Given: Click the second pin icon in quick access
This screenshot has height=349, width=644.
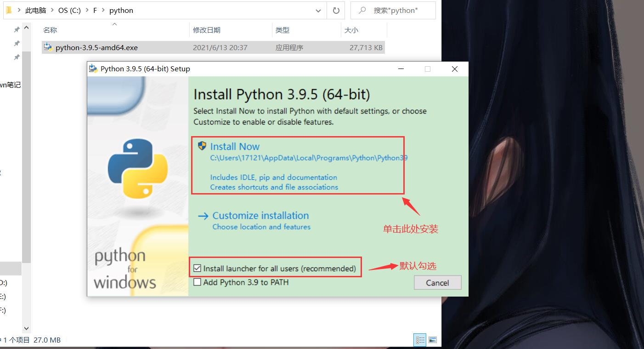Looking at the screenshot, I should point(17,43).
